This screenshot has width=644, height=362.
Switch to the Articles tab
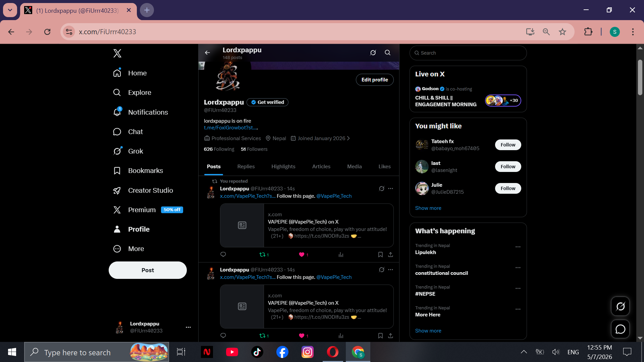click(321, 167)
